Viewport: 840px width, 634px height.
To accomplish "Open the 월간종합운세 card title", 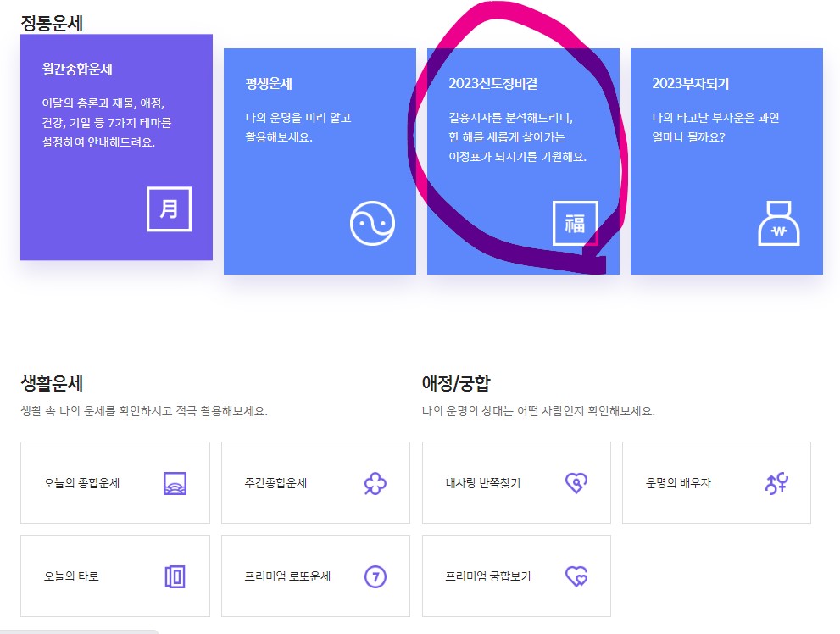I will coord(77,69).
